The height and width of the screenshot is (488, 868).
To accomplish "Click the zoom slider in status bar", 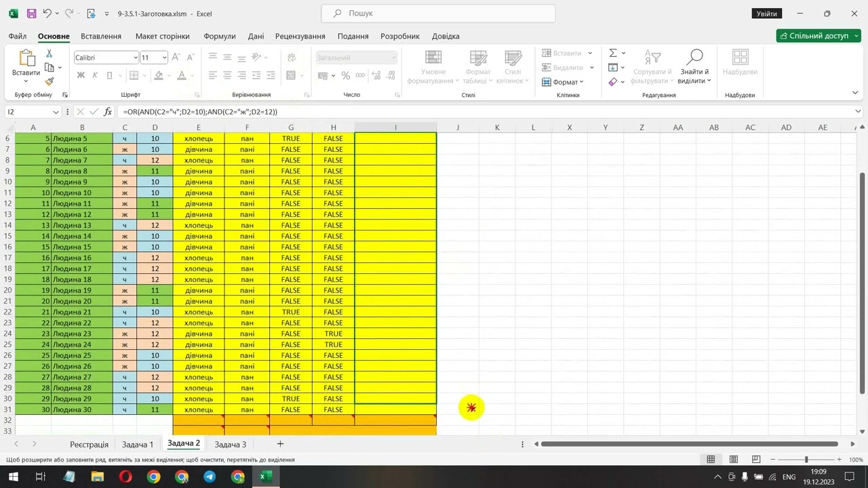I will point(806,460).
